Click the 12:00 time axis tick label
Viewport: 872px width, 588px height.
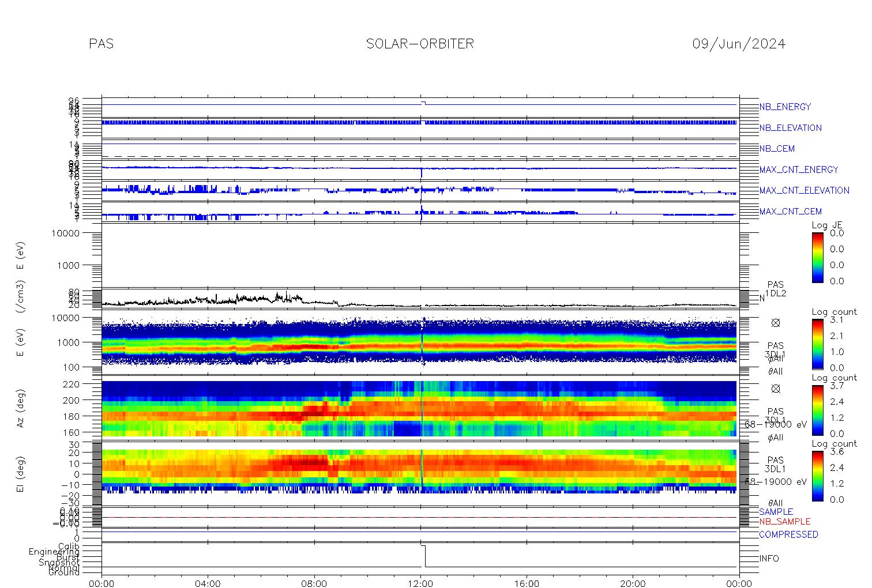420,583
